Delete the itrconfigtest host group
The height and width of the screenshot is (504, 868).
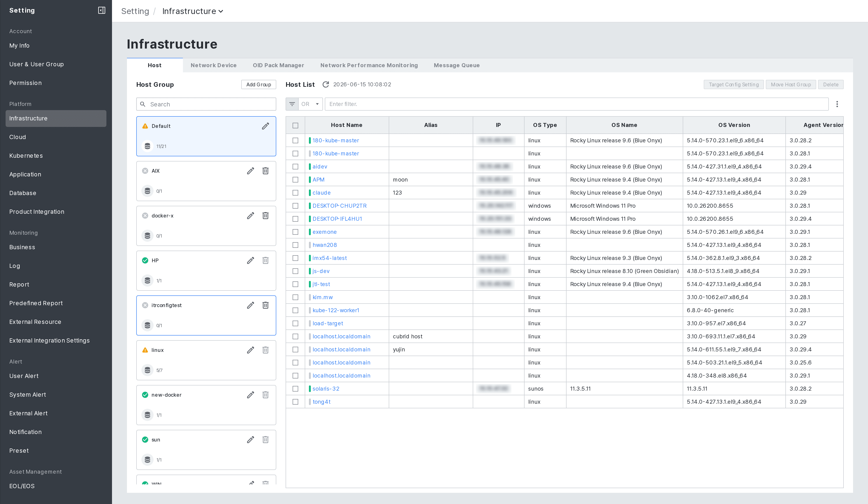pyautogui.click(x=265, y=305)
